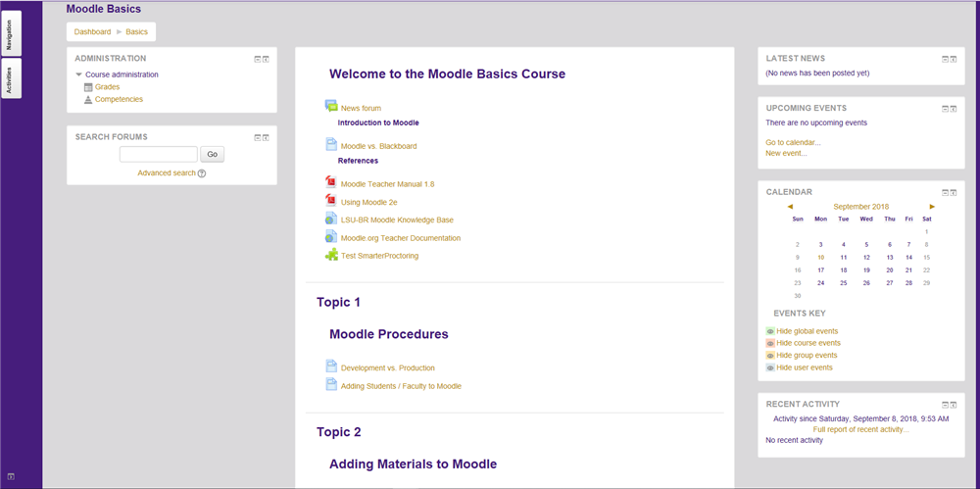This screenshot has height=489, width=980.
Task: Toggle Hide course events eye
Action: click(x=770, y=343)
